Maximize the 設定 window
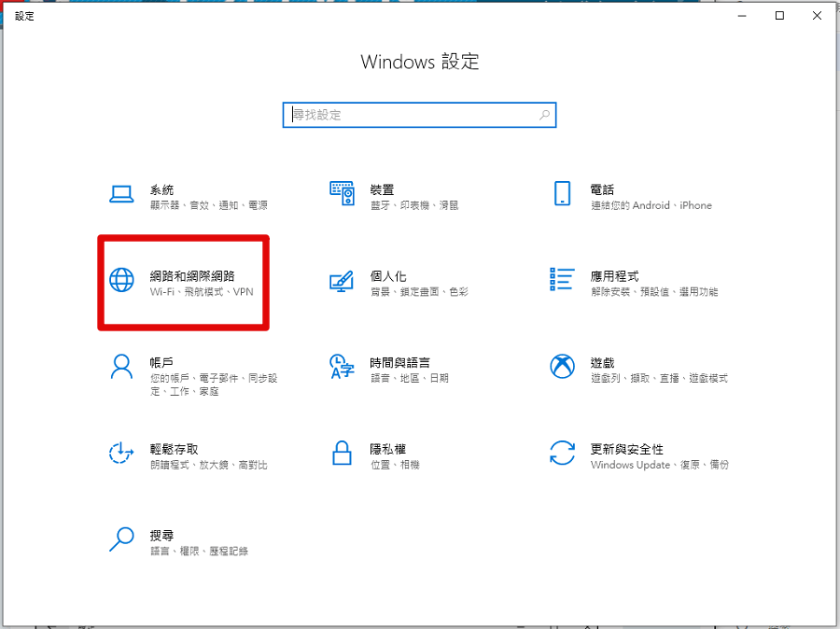Screen dimensions: 840x629 pos(779,16)
